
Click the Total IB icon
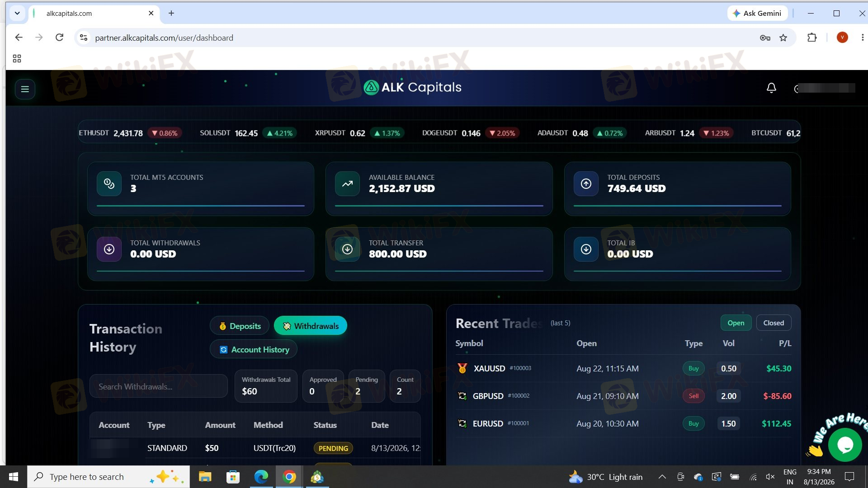[586, 249]
